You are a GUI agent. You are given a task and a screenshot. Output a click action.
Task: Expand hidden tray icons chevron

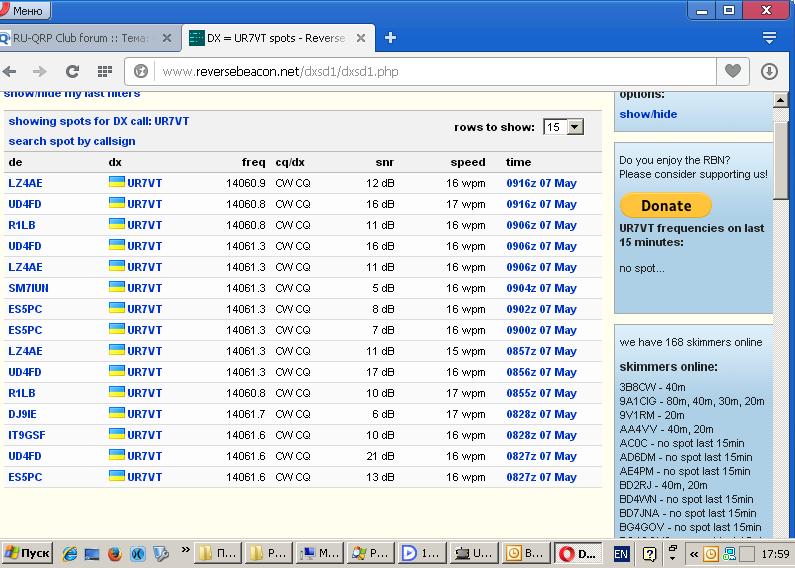click(x=694, y=554)
